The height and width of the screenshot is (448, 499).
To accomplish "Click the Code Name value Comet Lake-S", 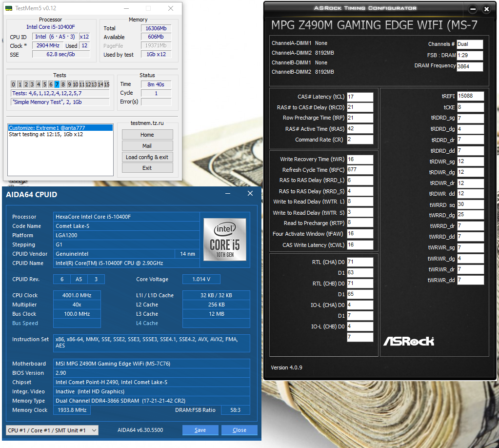I will coord(126,226).
